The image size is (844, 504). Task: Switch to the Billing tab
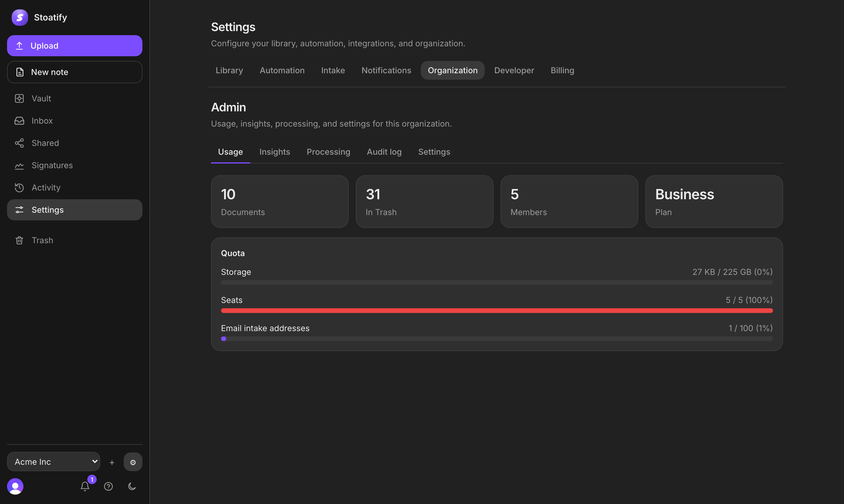pos(562,70)
